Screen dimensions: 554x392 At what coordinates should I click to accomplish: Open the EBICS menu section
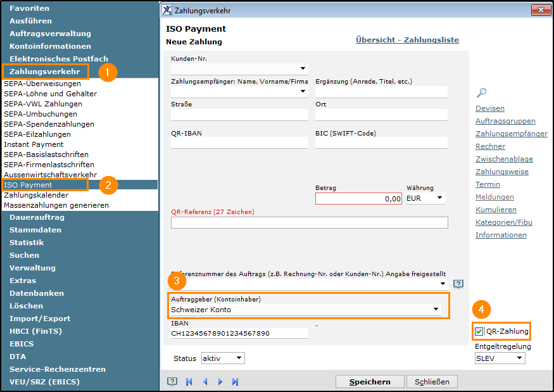22,344
